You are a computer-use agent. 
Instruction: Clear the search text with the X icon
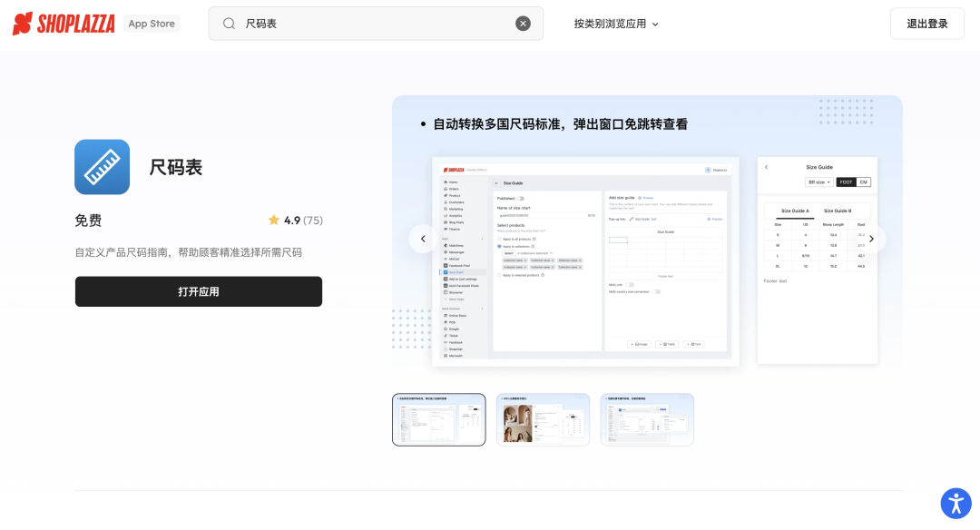point(523,24)
